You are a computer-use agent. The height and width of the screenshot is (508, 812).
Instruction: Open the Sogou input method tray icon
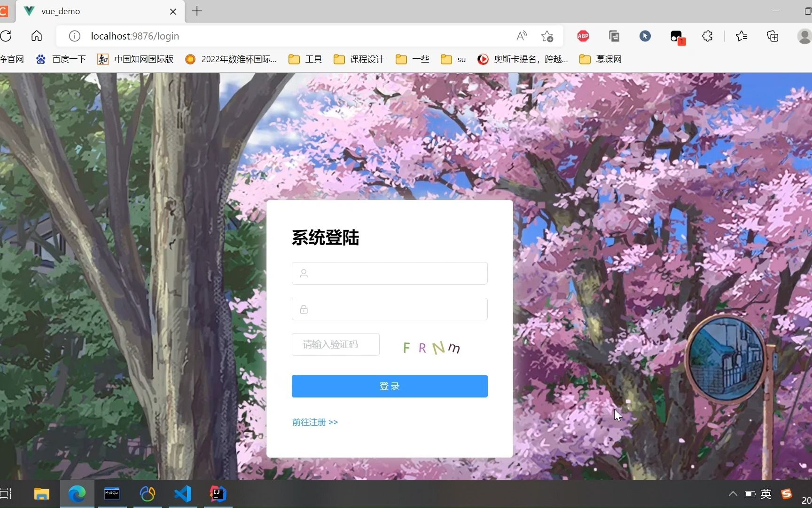pos(787,494)
